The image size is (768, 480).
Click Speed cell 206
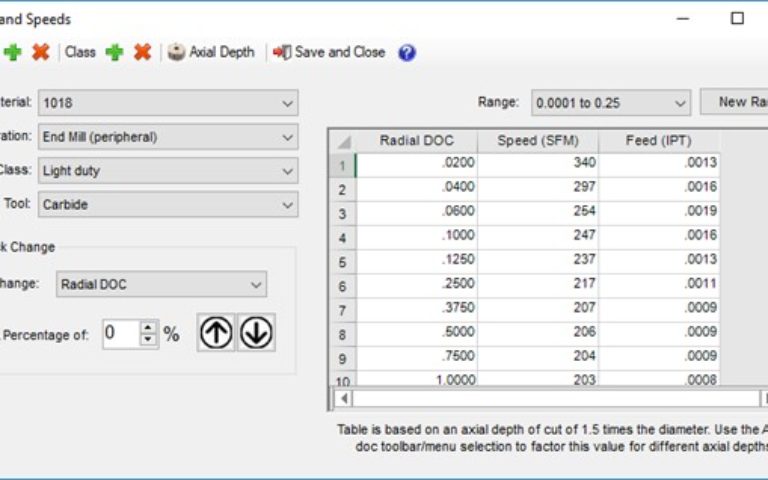[538, 335]
